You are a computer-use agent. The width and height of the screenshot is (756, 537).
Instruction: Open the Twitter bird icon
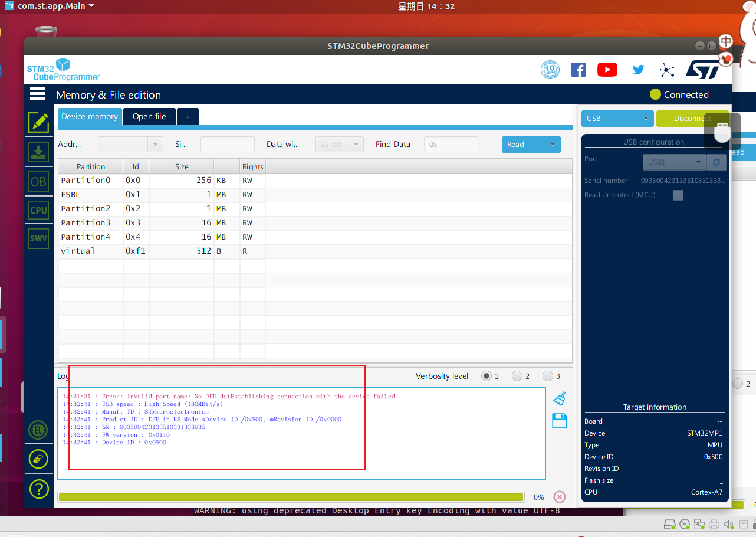638,70
